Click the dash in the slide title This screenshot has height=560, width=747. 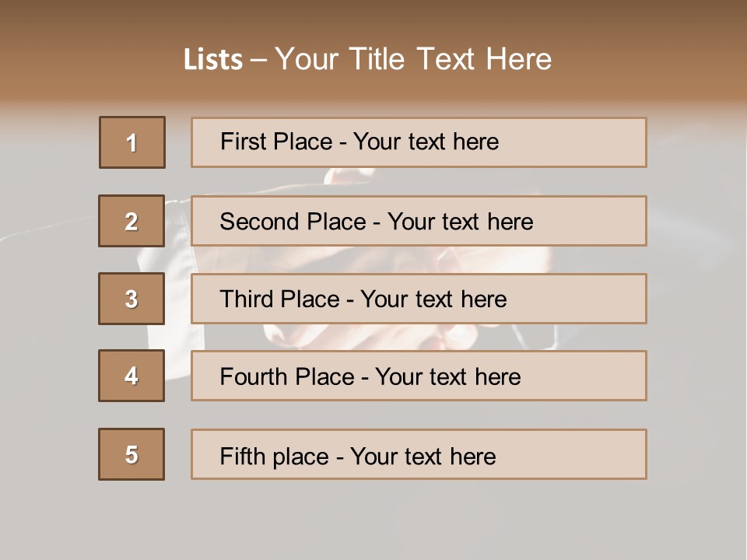pos(258,61)
